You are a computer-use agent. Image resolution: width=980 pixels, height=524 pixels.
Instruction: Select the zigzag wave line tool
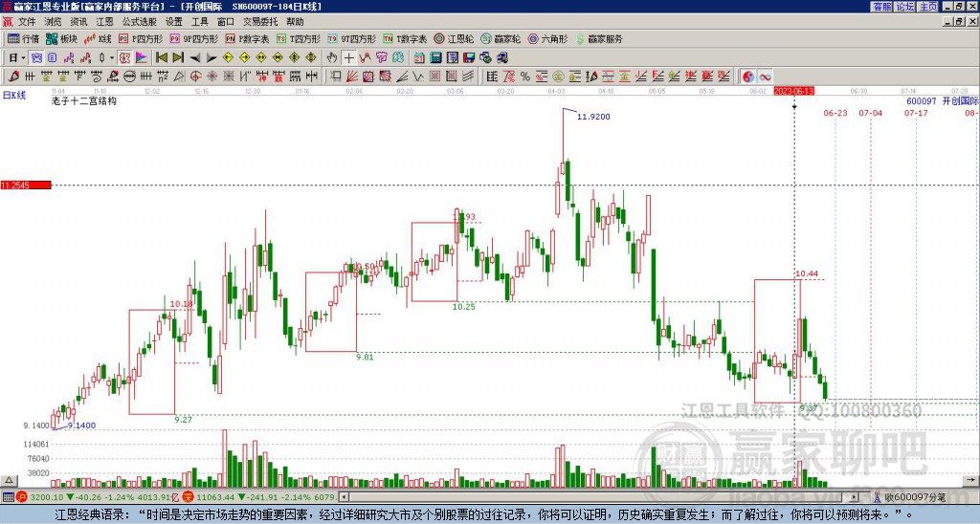click(x=418, y=76)
